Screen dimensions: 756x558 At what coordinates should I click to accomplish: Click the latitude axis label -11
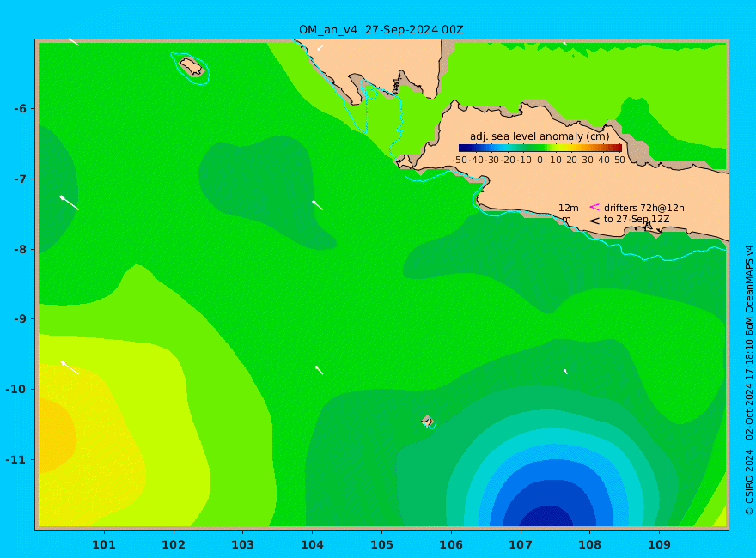point(16,459)
